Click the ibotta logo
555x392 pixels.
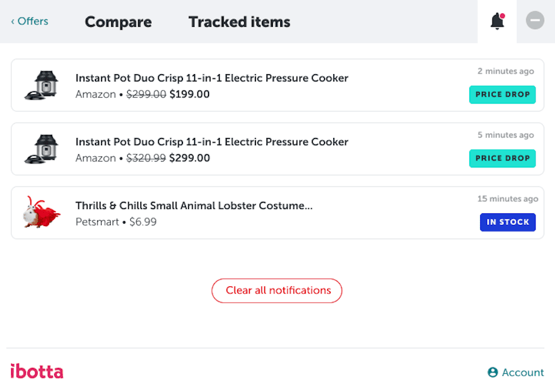click(x=36, y=371)
